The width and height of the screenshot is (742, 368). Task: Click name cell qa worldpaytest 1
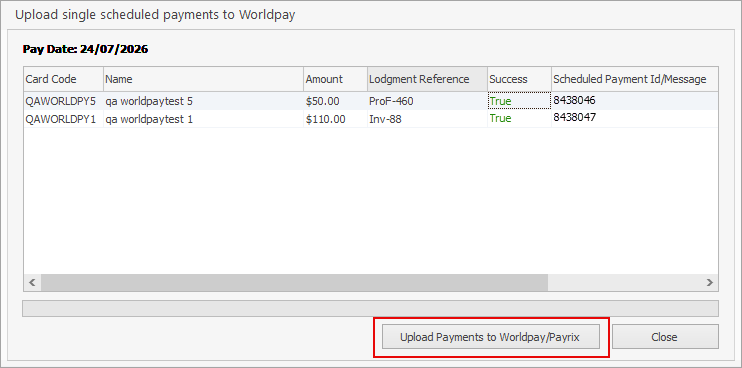pos(203,119)
